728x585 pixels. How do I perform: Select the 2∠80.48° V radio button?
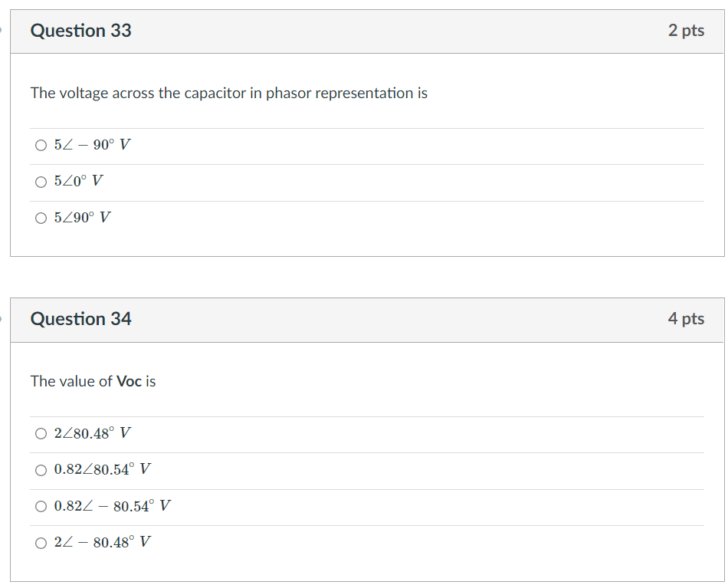pos(41,433)
